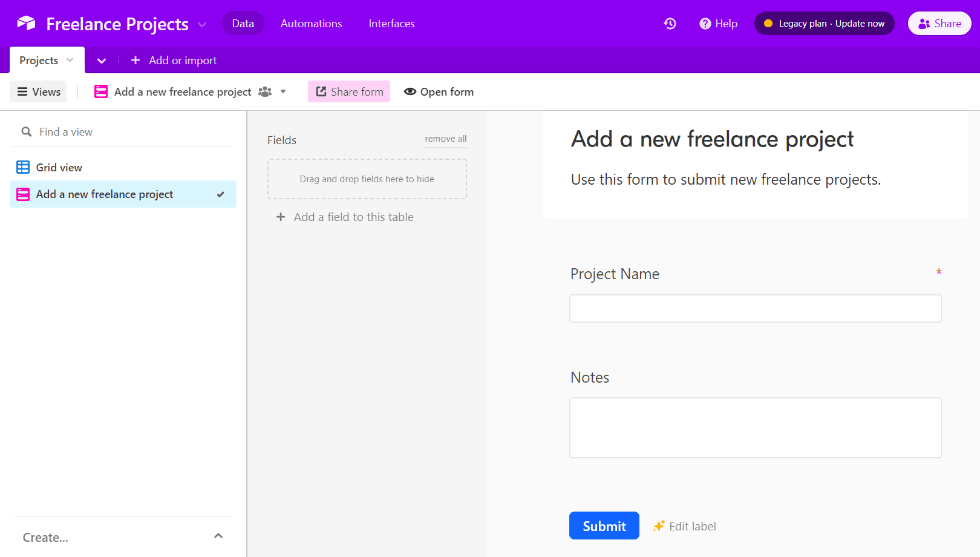This screenshot has width=980, height=557.
Task: Click the magnifier in Find a view
Action: [27, 131]
